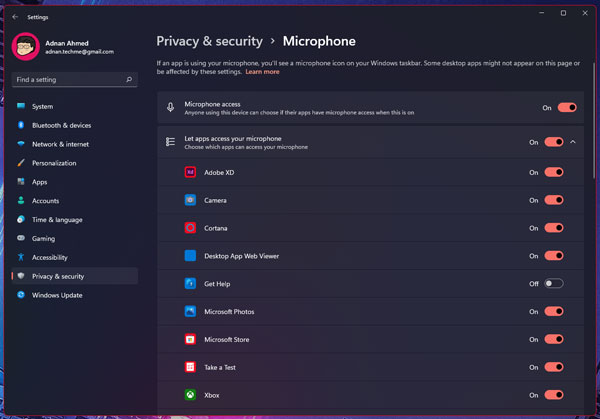Click the vertical scrollbar on right
600x419 pixels.
593,122
